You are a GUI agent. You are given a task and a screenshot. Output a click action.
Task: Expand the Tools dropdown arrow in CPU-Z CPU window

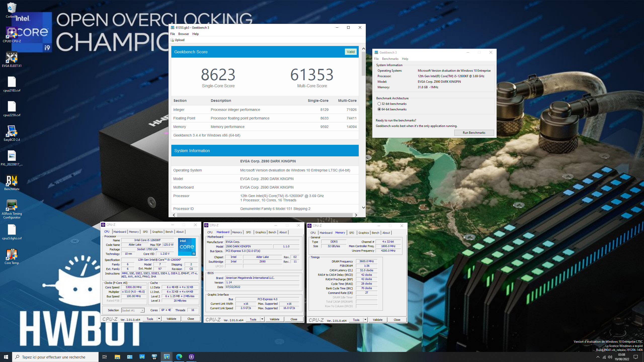(x=159, y=319)
